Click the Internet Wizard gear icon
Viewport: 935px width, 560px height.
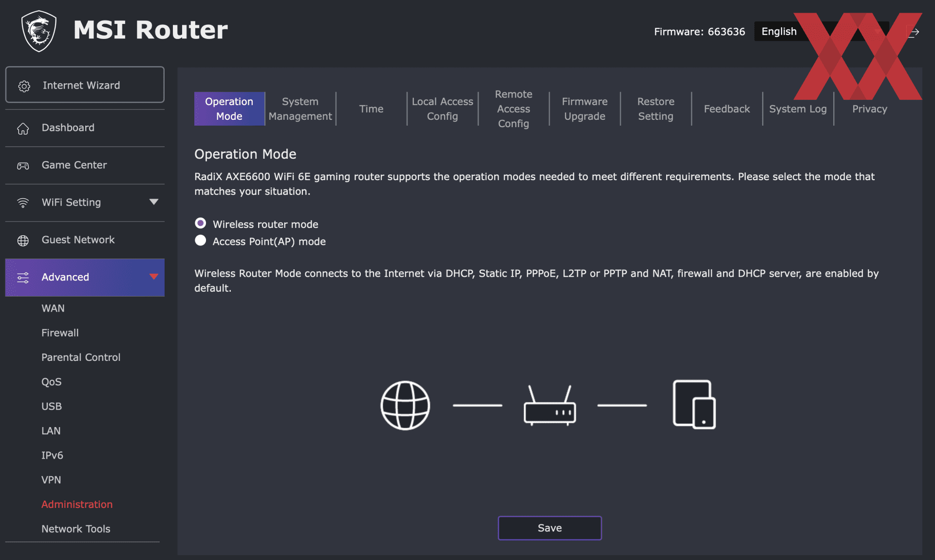tap(24, 86)
